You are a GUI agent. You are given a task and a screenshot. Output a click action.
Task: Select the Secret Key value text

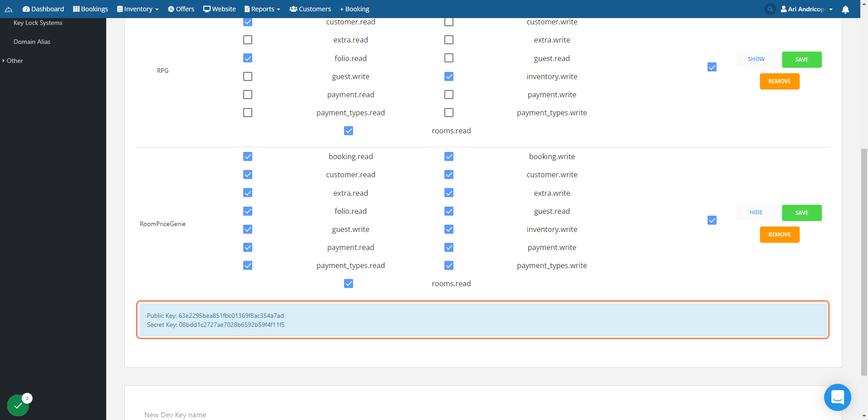[232, 325]
